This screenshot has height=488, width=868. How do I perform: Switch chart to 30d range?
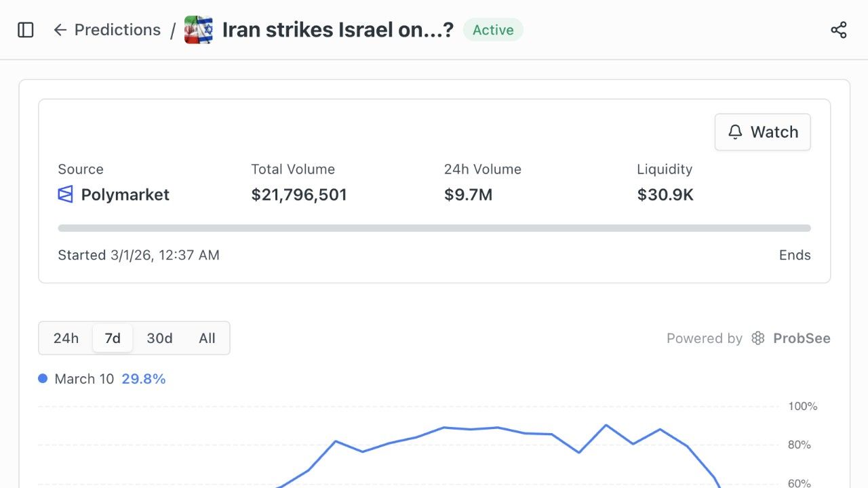[x=160, y=338]
